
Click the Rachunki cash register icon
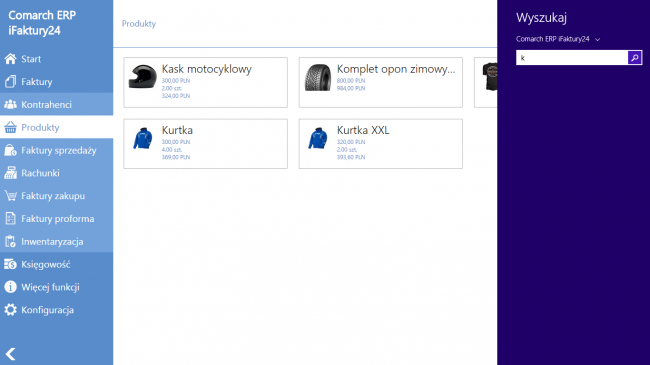10,173
